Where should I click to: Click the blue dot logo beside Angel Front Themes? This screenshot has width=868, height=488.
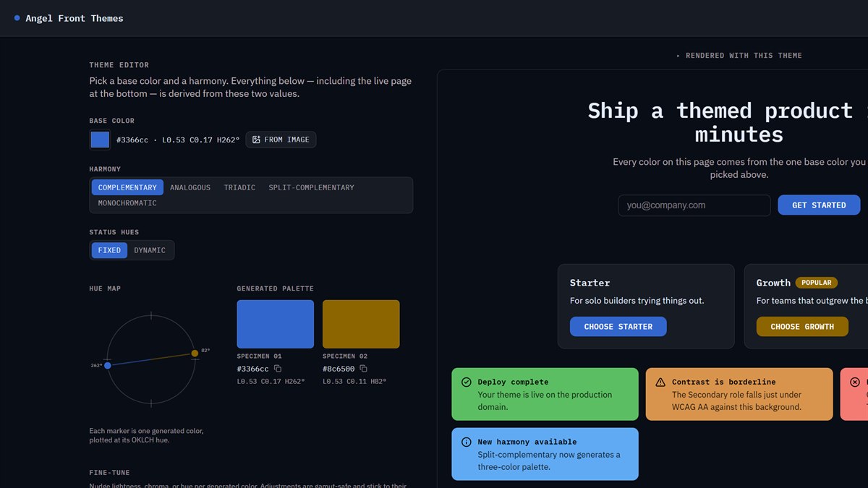point(17,18)
